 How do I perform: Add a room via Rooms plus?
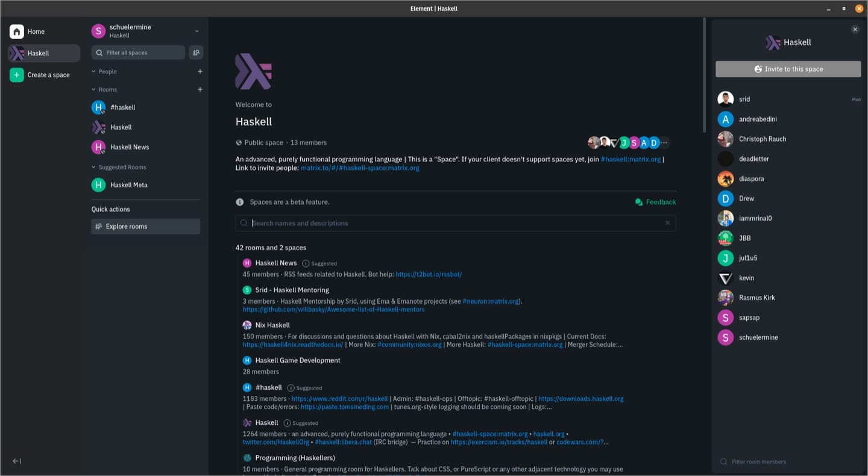tap(200, 90)
